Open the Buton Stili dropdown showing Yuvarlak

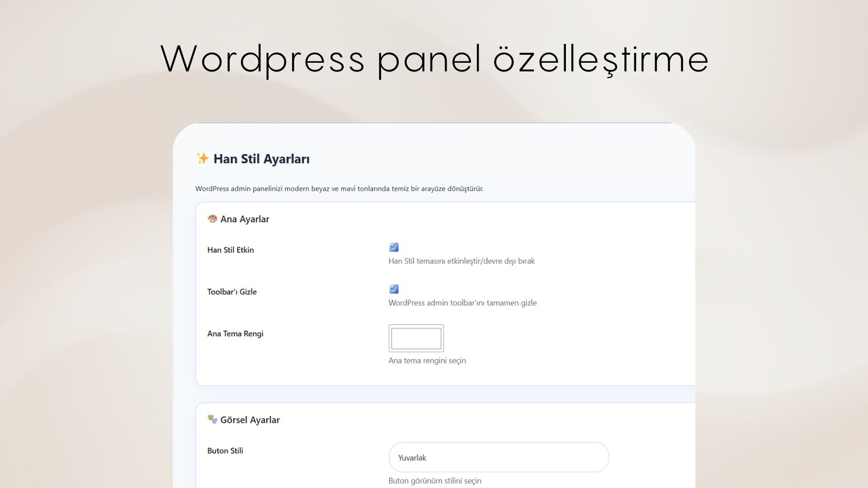point(499,457)
